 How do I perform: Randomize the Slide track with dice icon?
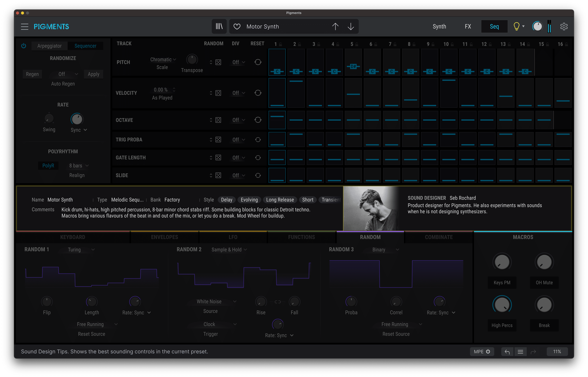pos(218,175)
